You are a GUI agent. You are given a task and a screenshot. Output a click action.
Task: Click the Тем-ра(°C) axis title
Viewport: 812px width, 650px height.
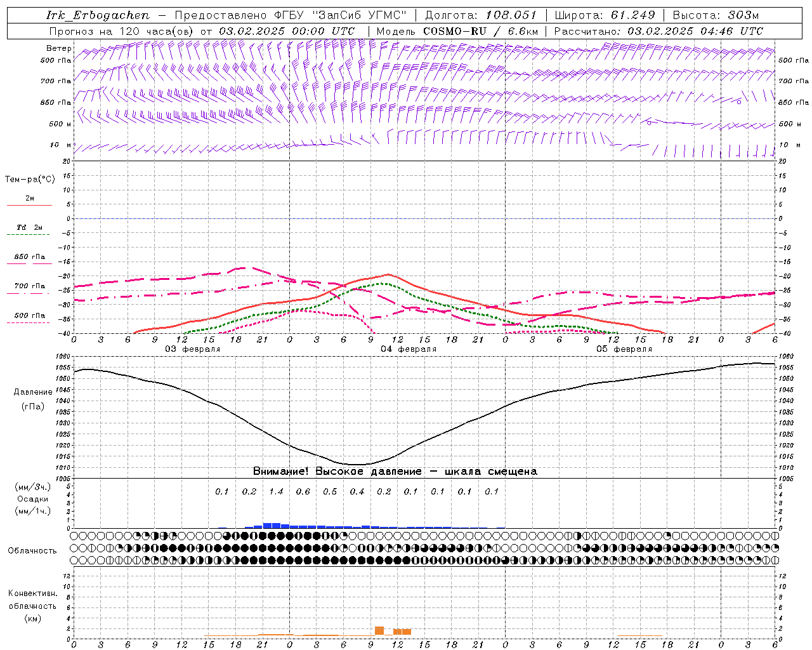(x=30, y=180)
